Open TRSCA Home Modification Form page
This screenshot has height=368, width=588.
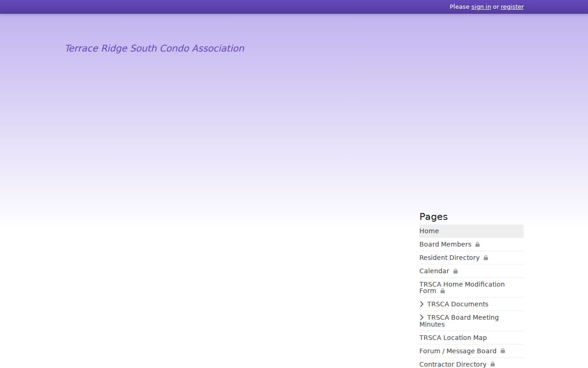pyautogui.click(x=462, y=287)
